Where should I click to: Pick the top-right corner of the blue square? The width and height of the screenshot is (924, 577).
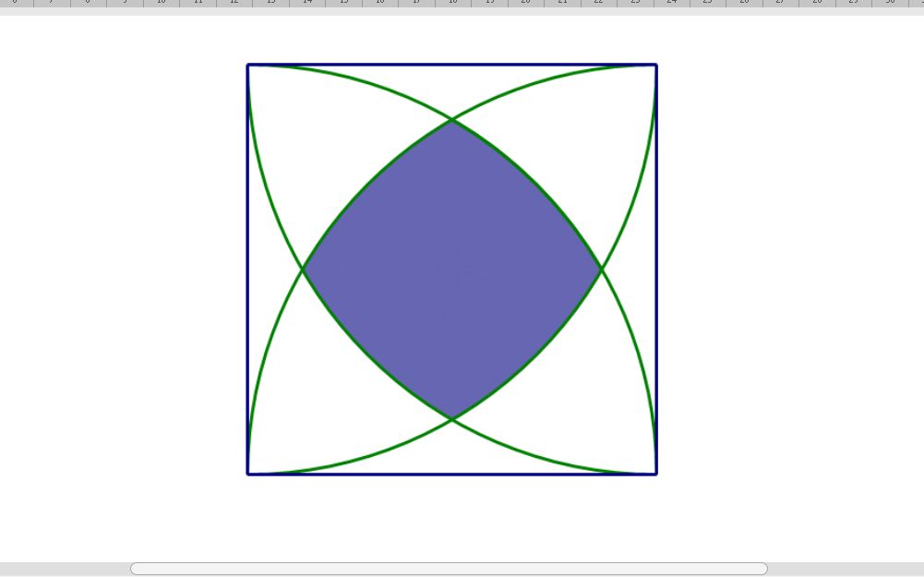[656, 65]
